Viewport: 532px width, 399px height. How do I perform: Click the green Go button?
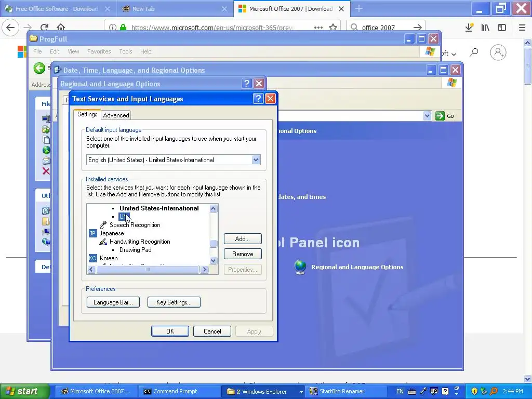click(x=445, y=116)
